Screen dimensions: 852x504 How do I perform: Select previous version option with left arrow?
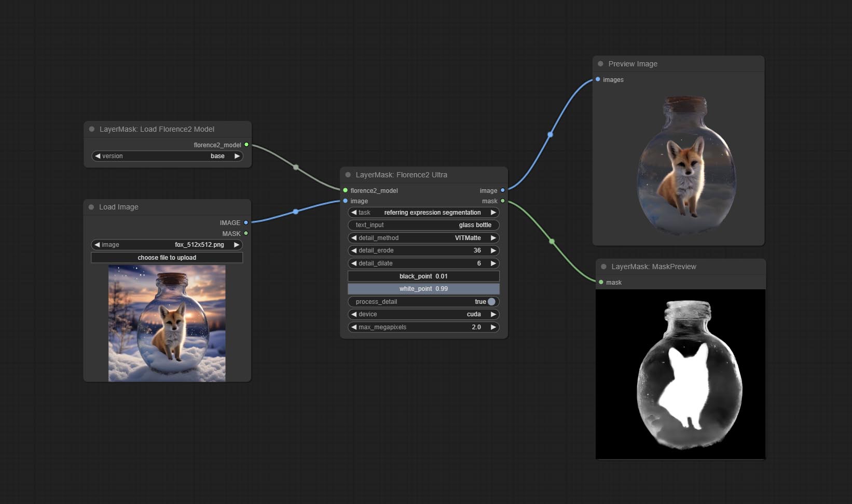click(98, 156)
